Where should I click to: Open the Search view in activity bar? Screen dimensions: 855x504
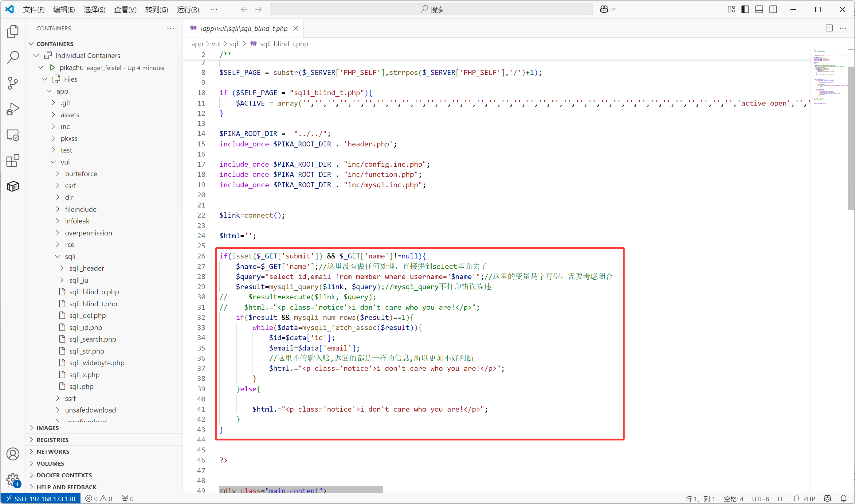[x=13, y=57]
